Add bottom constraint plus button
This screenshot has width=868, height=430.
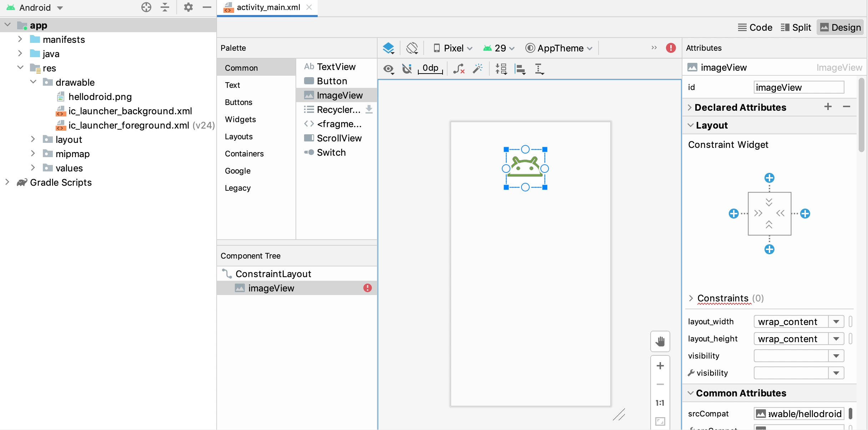pos(769,249)
